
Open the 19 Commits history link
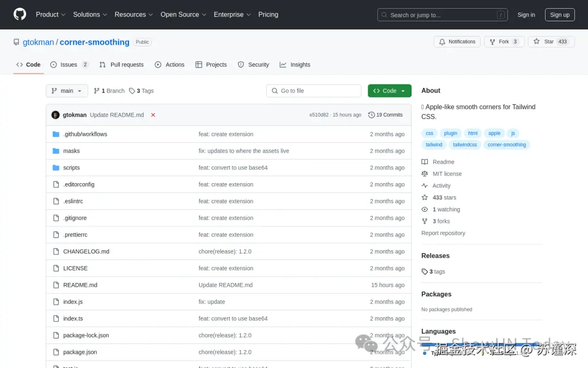[385, 115]
